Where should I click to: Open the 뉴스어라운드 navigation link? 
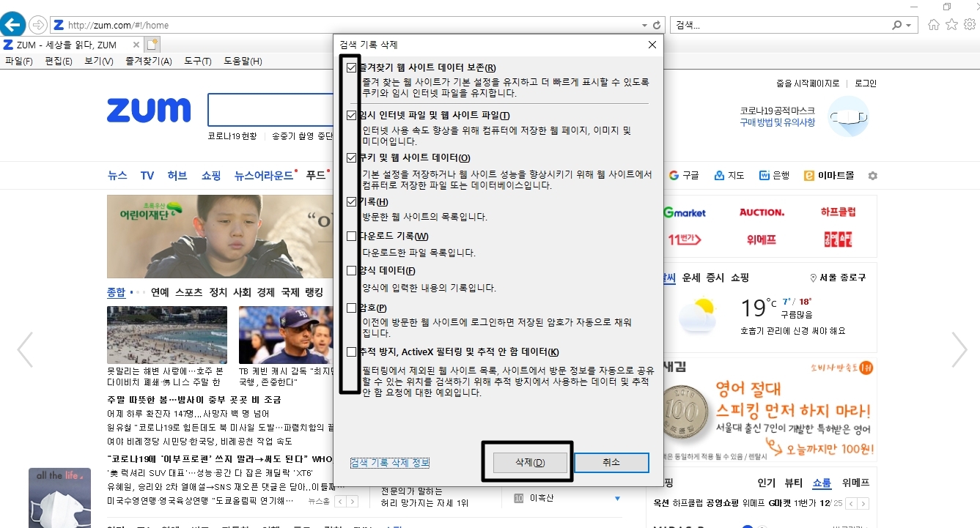coord(264,176)
